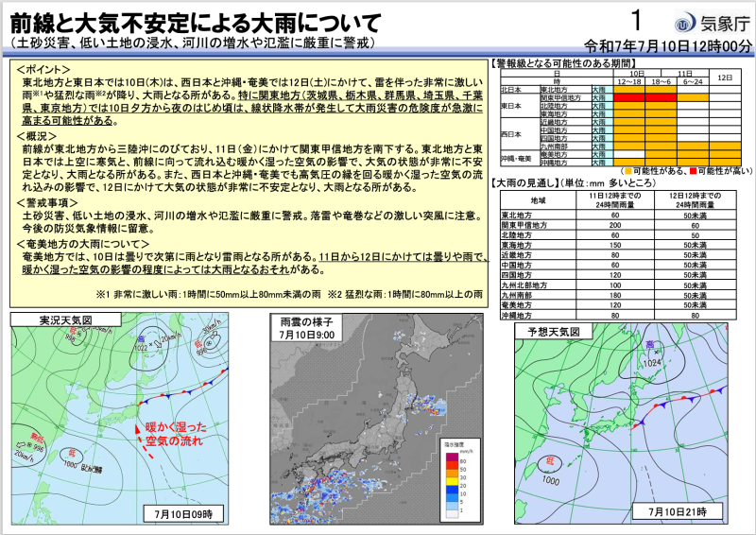Screen dimensions: 756x535
Task: Click the 200 rainfall value for 関東甲信地方
Action: [x=615, y=225]
